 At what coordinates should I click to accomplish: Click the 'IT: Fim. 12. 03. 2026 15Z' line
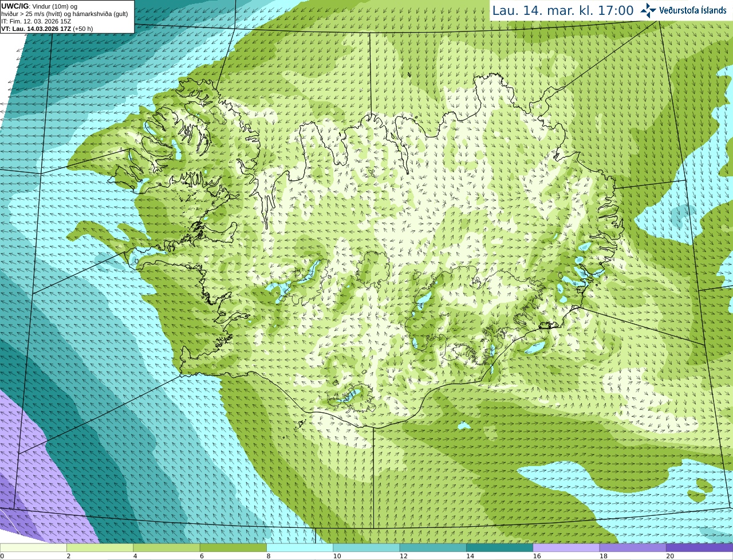coord(36,21)
